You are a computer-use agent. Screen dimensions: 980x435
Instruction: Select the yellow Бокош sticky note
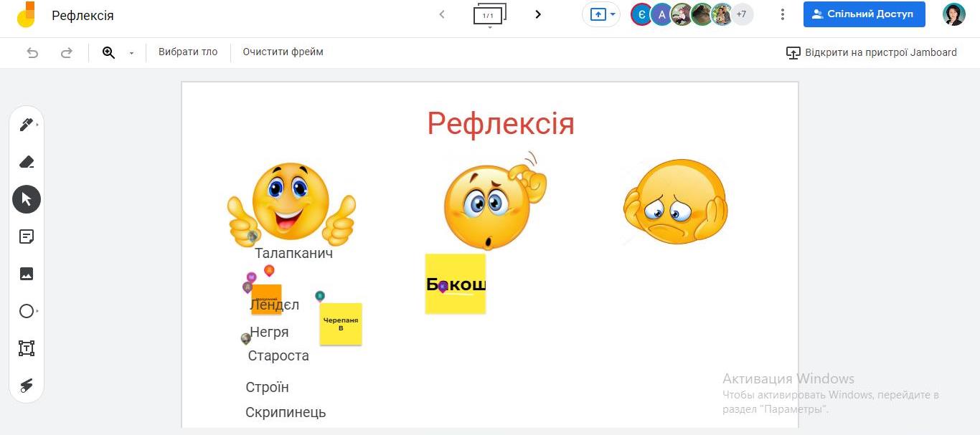click(456, 284)
